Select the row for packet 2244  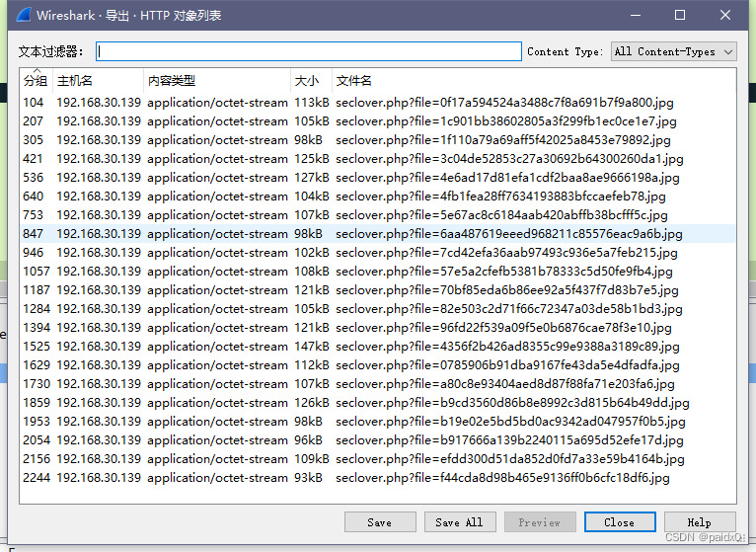click(378, 478)
